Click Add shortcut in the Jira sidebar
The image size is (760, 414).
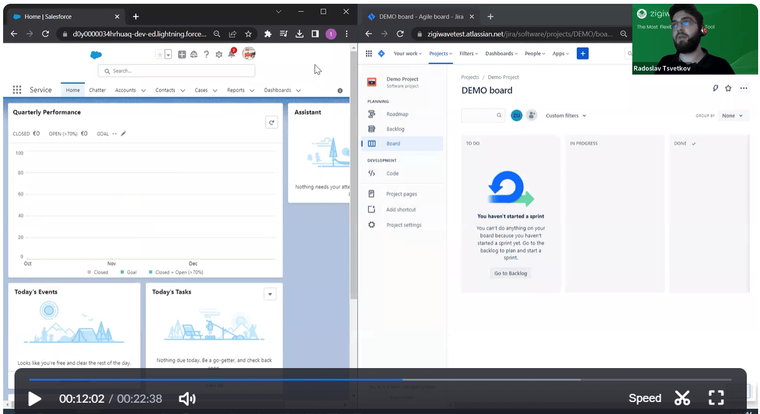[x=402, y=209]
